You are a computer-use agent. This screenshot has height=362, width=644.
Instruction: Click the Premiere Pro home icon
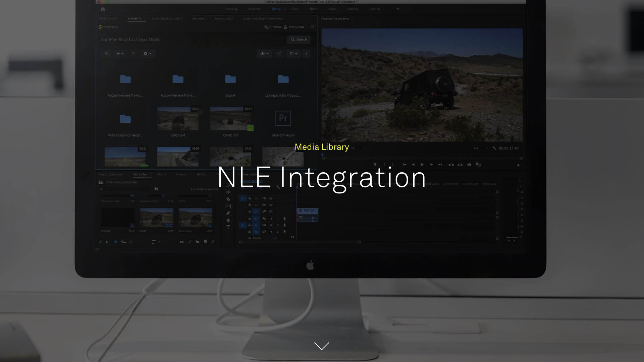[103, 9]
